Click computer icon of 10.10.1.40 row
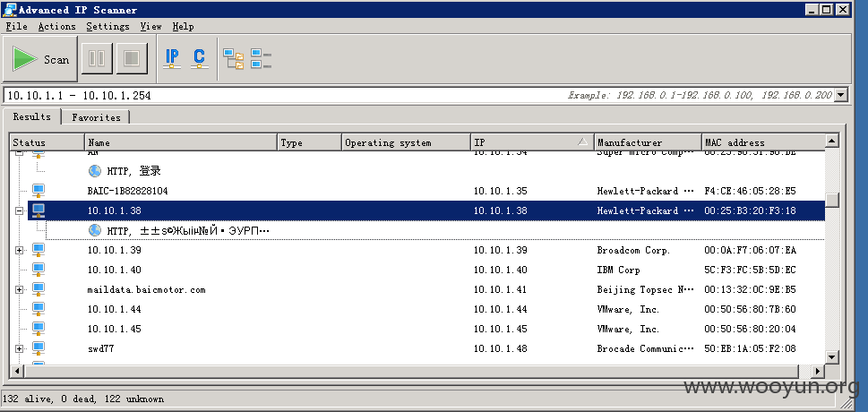The image size is (868, 412). (39, 270)
